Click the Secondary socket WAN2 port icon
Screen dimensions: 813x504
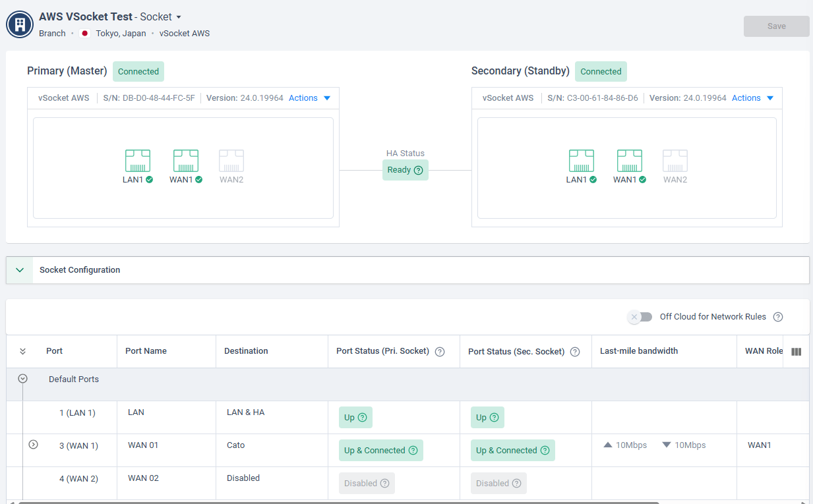(x=675, y=161)
